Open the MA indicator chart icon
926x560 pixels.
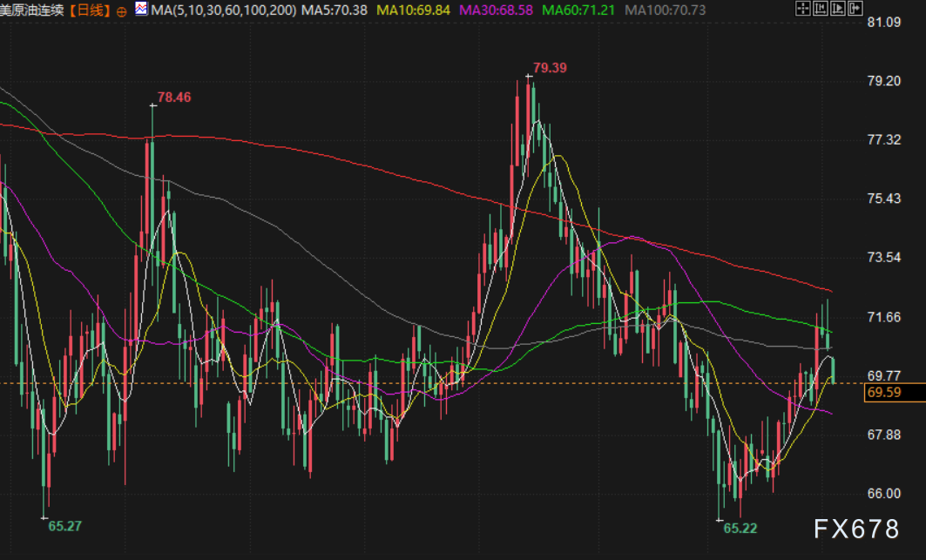tap(142, 11)
